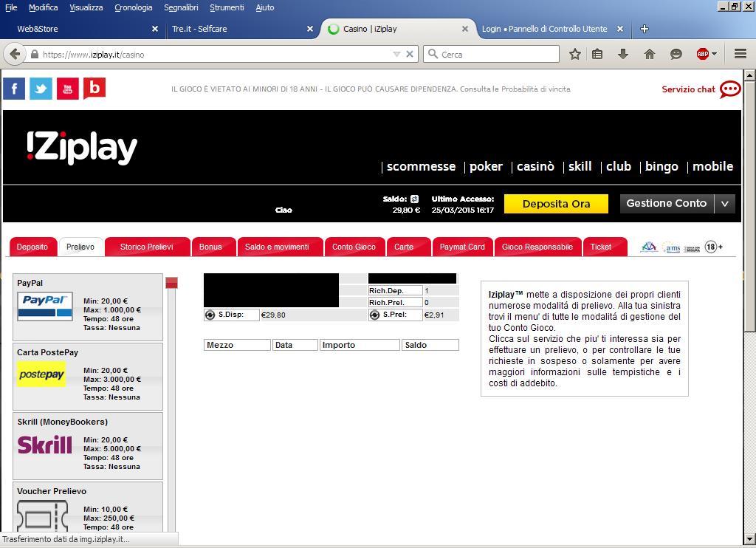The height and width of the screenshot is (548, 756).
Task: Click the red 'b' blog icon
Action: [94, 89]
